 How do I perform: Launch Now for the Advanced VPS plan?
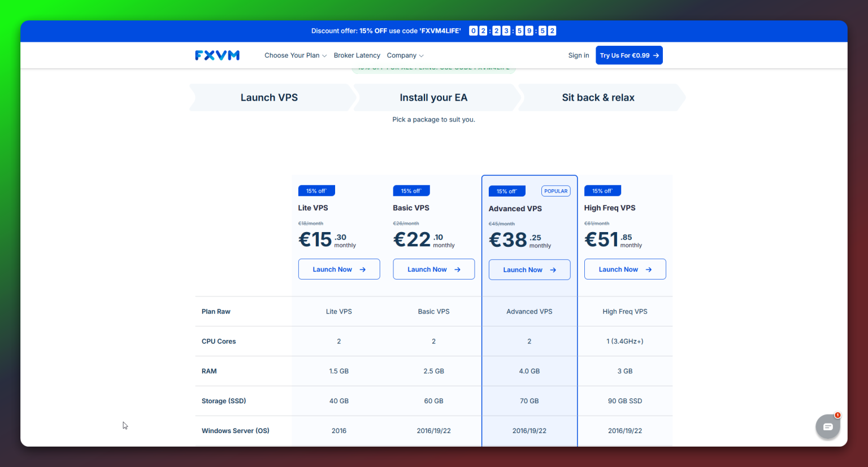coord(529,269)
